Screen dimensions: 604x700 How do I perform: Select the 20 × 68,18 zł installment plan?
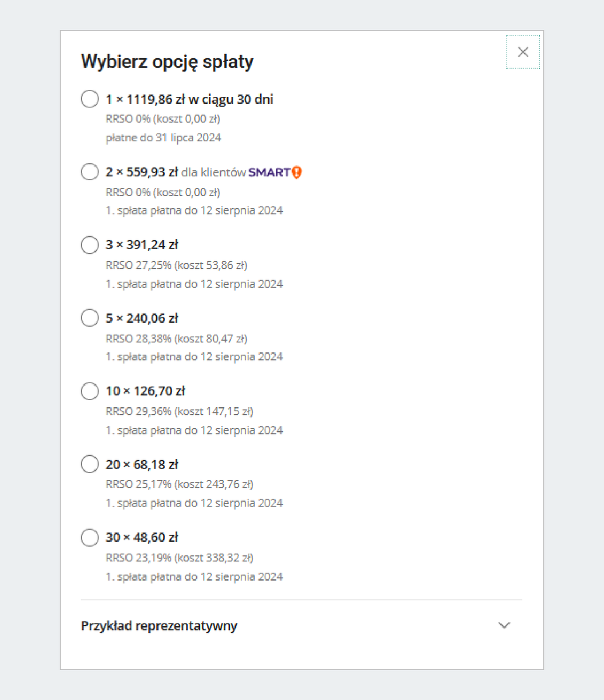(x=89, y=464)
